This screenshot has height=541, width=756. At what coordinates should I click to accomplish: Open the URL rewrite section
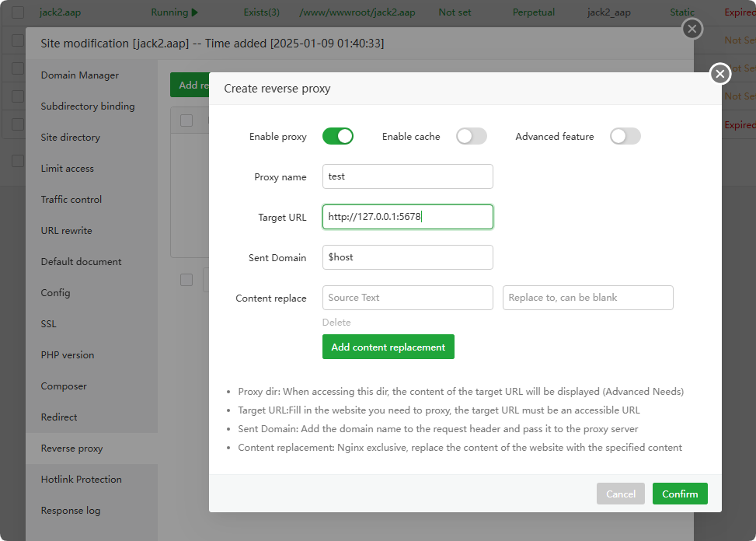pos(67,231)
